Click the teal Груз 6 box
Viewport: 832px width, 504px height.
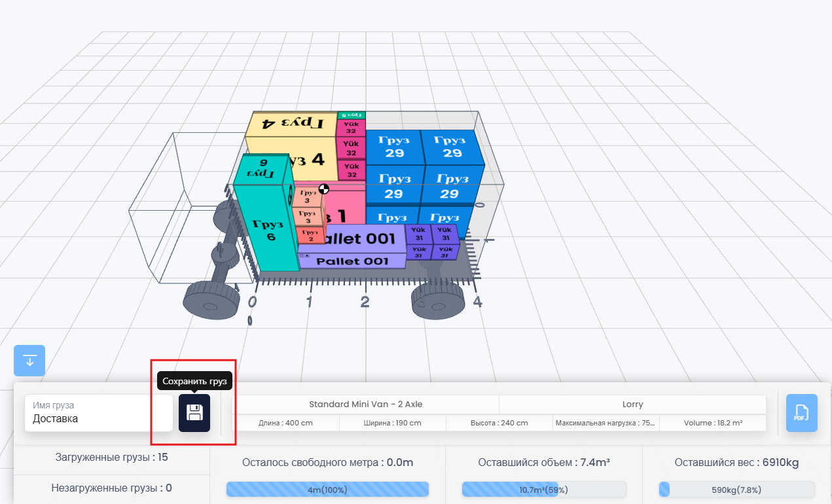click(x=268, y=229)
